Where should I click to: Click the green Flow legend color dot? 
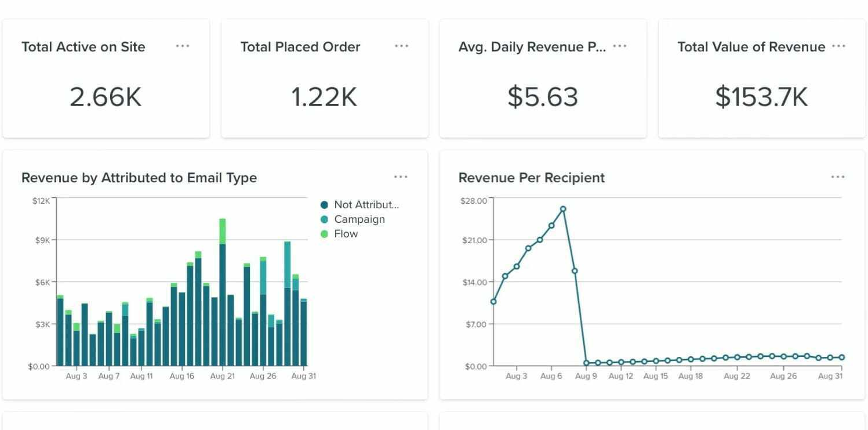[324, 234]
